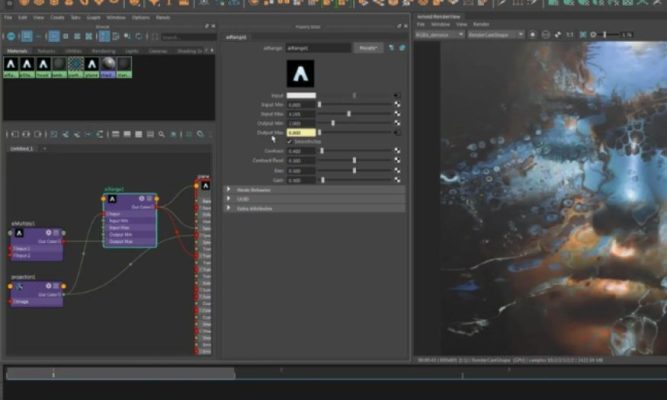Click the Input Max slider handle
The width and height of the screenshot is (667, 400).
348,113
